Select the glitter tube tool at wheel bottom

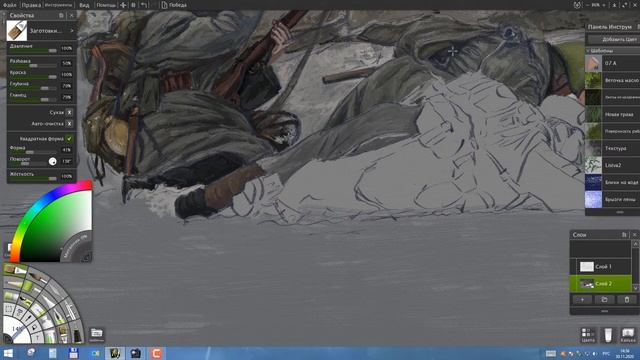(x=51, y=336)
